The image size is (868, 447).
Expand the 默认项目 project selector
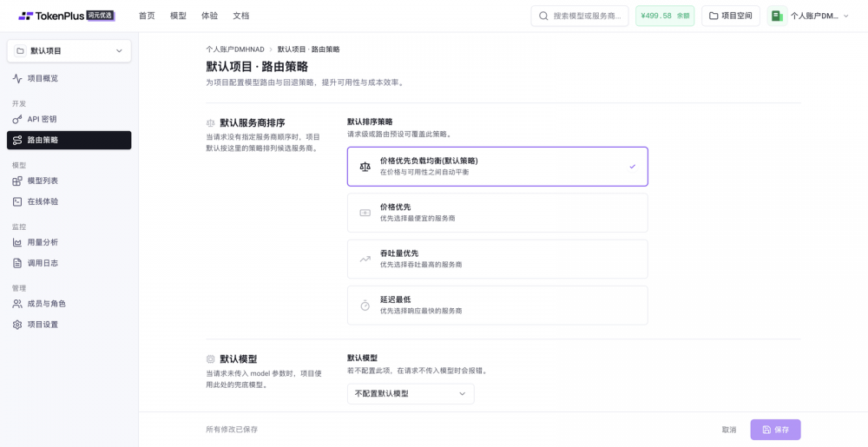click(x=69, y=51)
